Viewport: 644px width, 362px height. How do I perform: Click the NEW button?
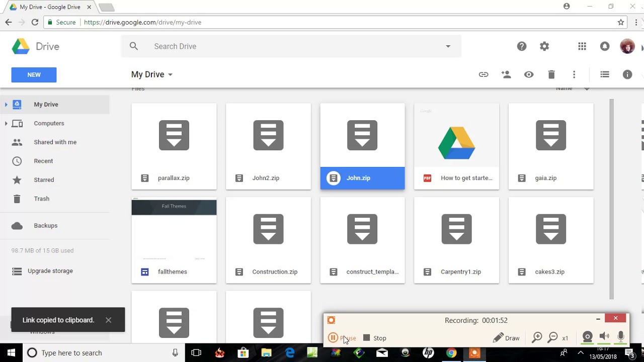[34, 75]
